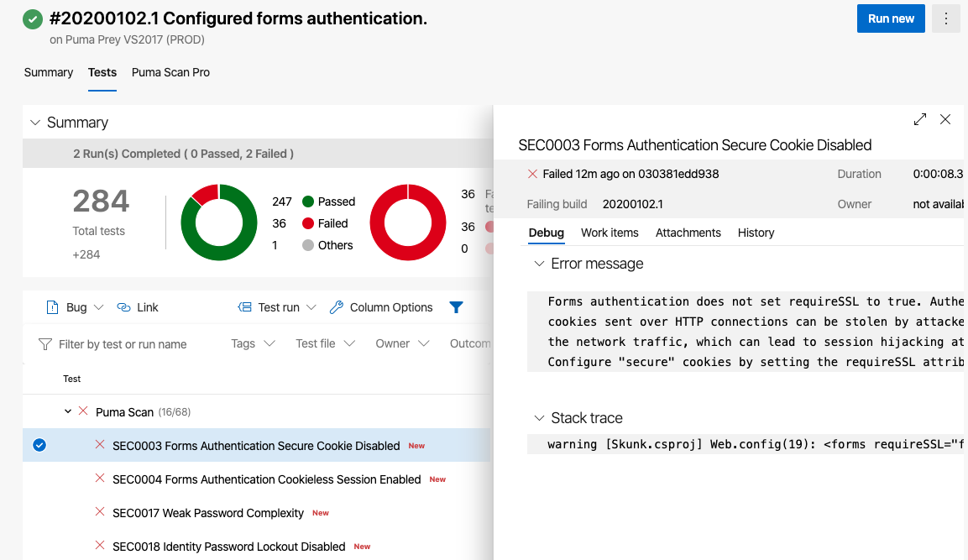Switch to the Summary tab
The height and width of the screenshot is (560, 968).
pyautogui.click(x=49, y=72)
